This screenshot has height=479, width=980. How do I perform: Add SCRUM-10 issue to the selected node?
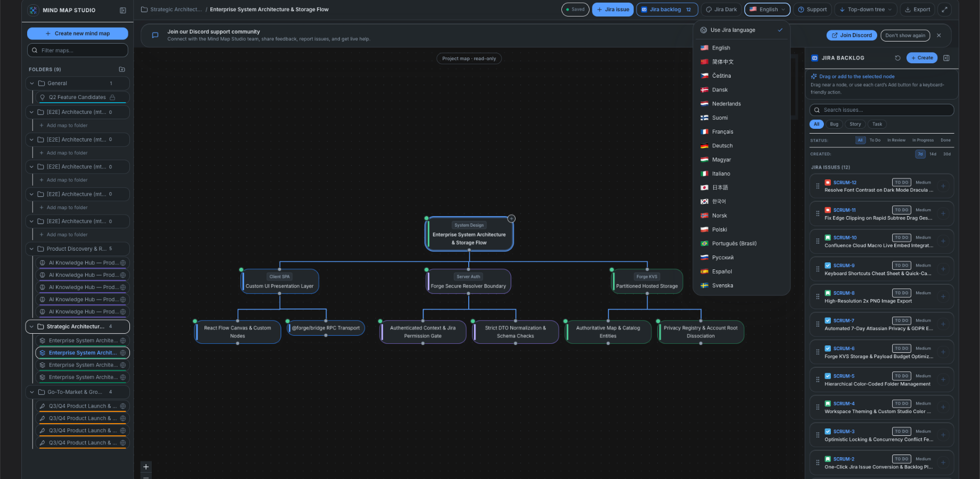[943, 242]
